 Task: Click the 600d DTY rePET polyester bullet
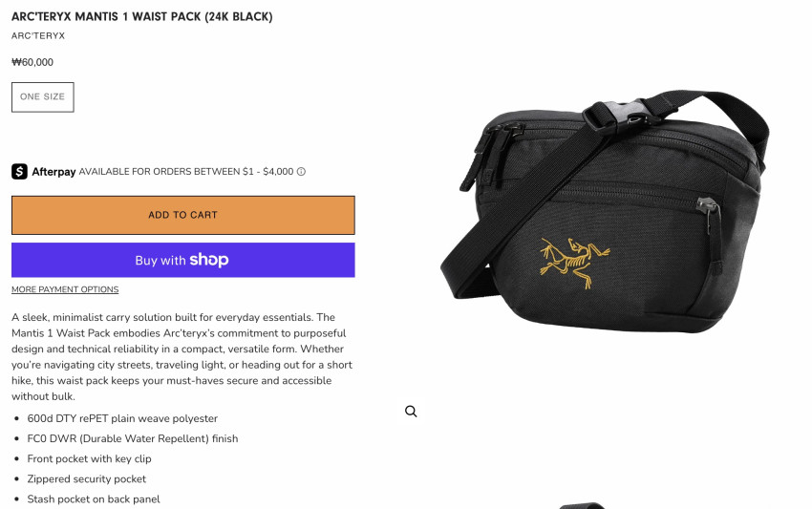click(122, 418)
